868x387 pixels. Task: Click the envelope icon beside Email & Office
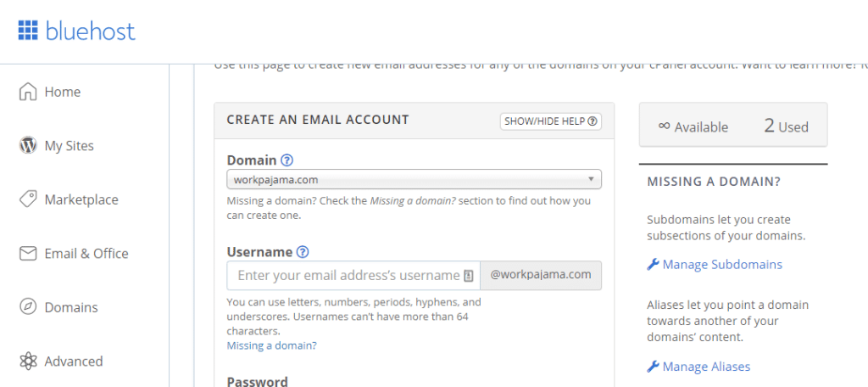coord(28,254)
